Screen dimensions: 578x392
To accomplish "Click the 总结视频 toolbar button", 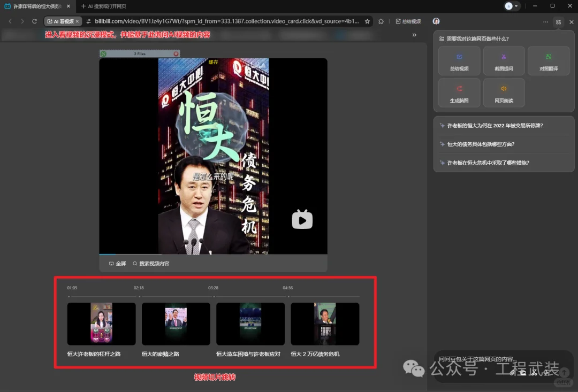I will pyautogui.click(x=408, y=21).
